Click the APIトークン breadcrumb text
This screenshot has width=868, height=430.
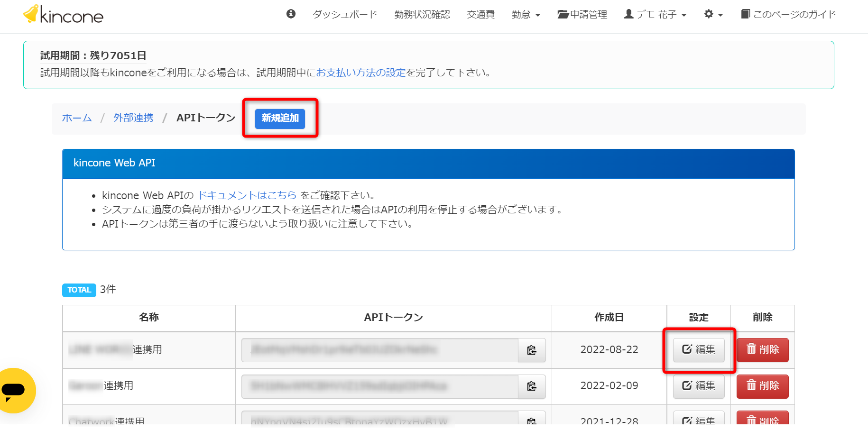pyautogui.click(x=206, y=118)
